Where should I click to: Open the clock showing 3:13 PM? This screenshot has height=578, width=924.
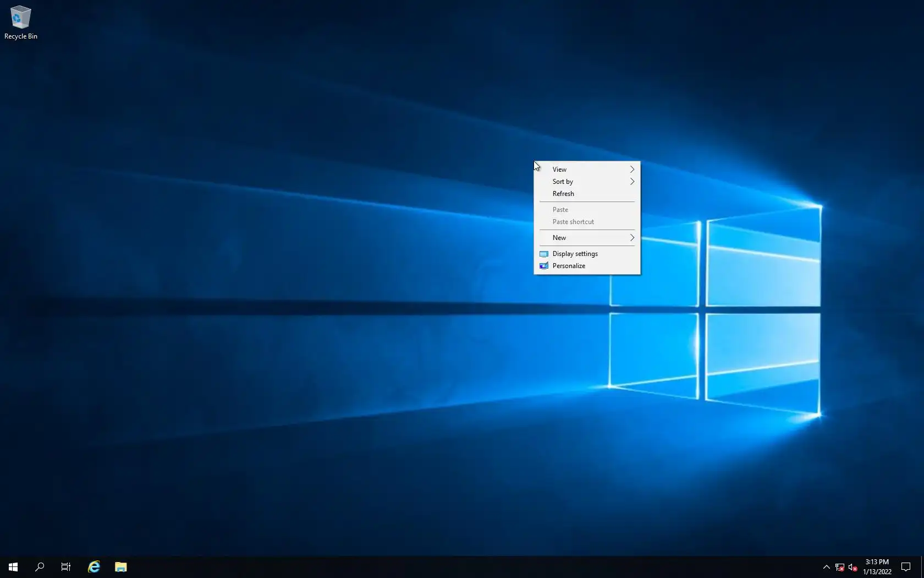tap(877, 567)
